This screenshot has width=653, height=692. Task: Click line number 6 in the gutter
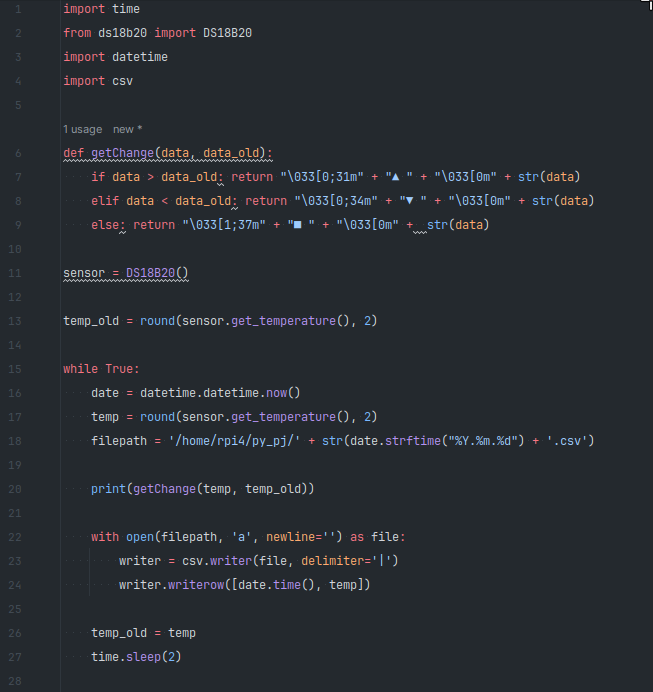pyautogui.click(x=18, y=153)
